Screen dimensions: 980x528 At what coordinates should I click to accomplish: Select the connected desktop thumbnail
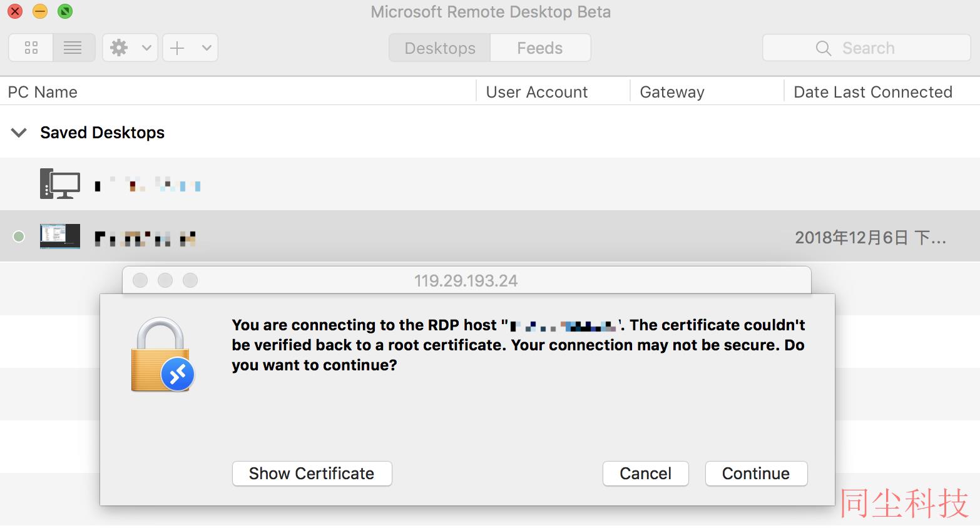[x=60, y=236]
